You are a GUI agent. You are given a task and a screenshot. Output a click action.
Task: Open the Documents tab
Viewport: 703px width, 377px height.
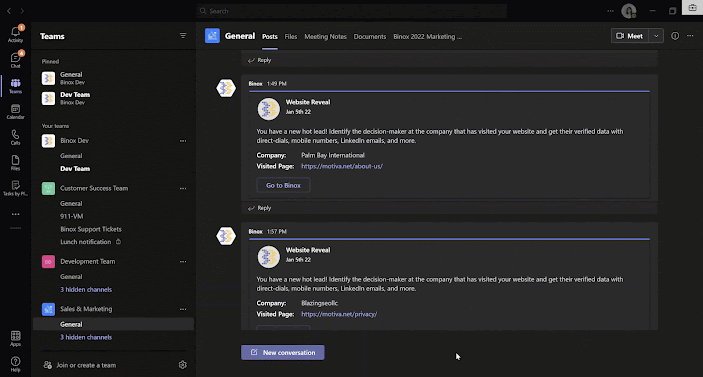click(370, 37)
